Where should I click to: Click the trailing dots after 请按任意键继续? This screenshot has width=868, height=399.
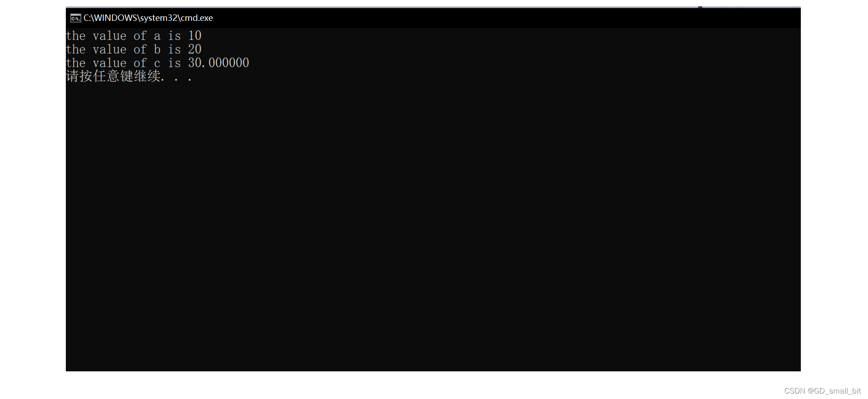click(177, 79)
